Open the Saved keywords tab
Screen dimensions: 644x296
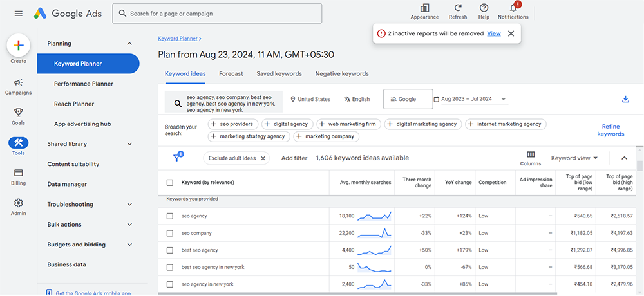click(x=279, y=74)
